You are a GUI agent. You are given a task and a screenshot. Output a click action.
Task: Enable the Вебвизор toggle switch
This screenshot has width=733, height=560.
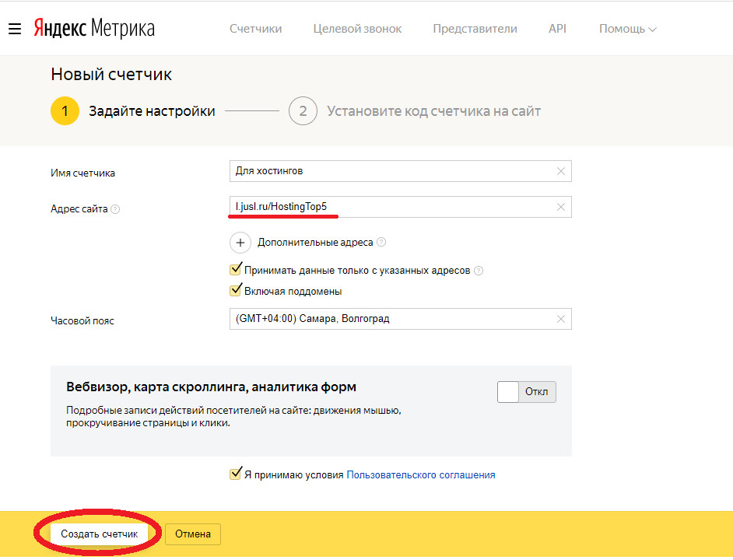527,391
